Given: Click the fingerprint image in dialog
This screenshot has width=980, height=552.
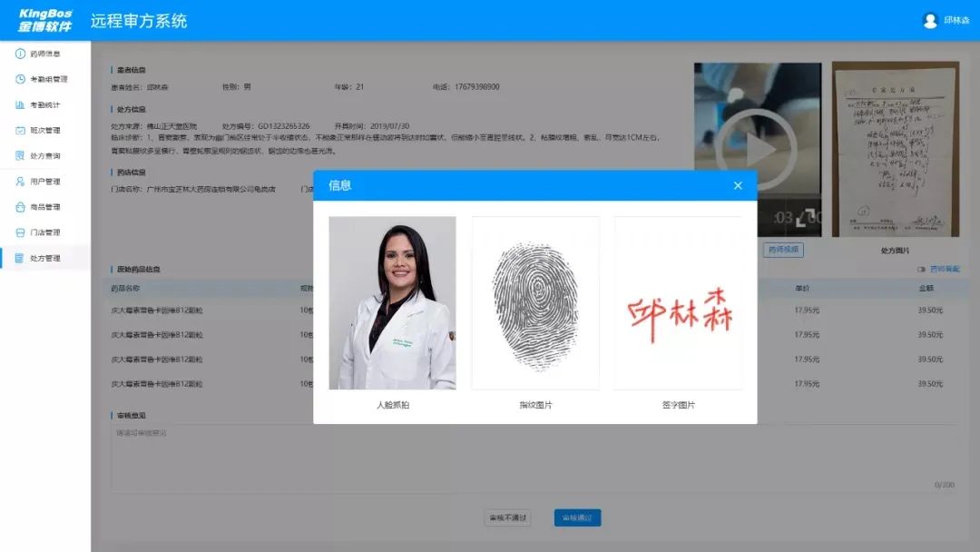Looking at the screenshot, I should [535, 303].
